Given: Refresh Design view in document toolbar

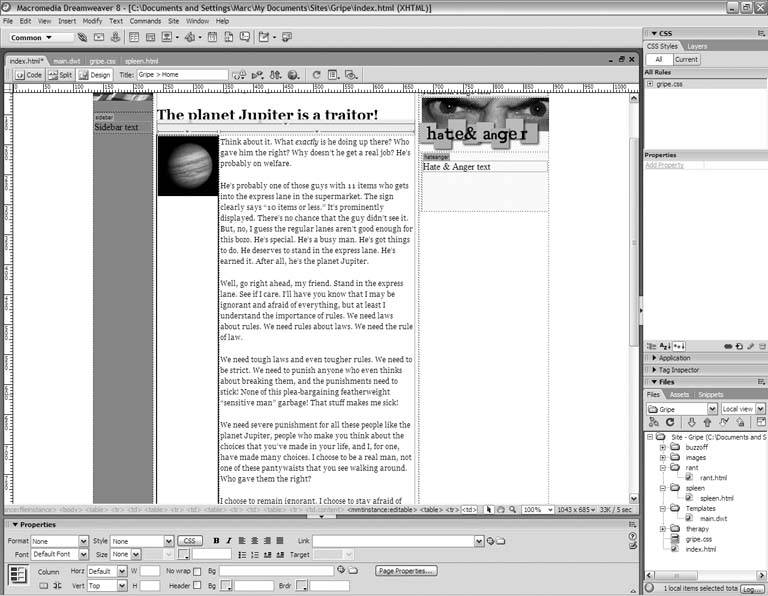Looking at the screenshot, I should click(x=317, y=75).
